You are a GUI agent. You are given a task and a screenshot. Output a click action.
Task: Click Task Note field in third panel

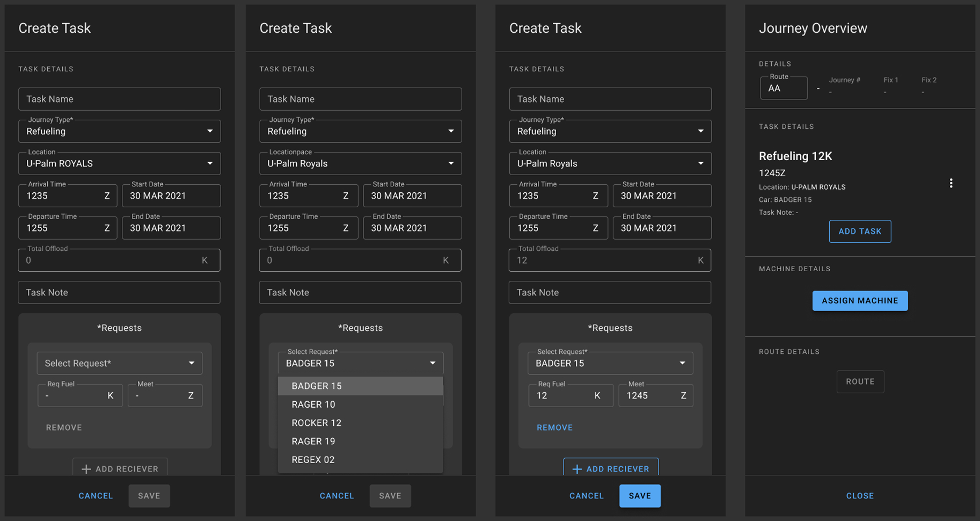click(x=610, y=292)
